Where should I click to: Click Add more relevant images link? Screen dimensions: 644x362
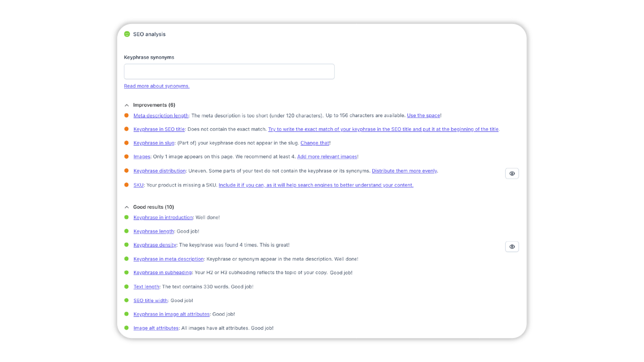[x=327, y=157]
